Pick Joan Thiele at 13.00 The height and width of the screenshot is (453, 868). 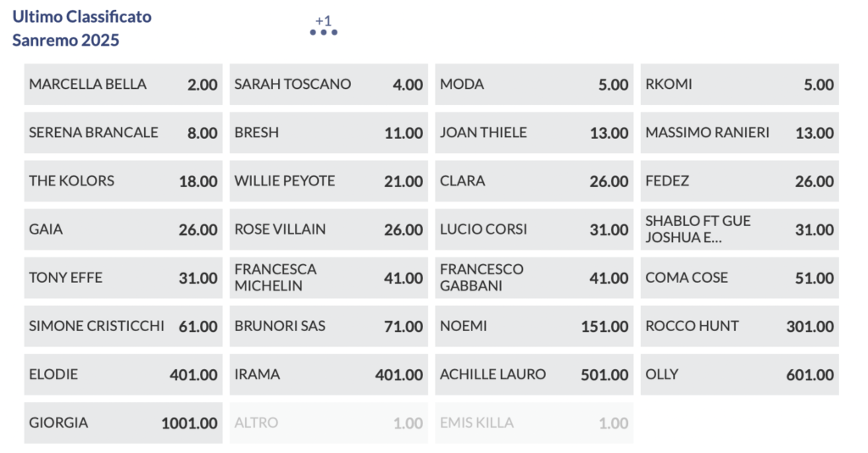coord(534,133)
